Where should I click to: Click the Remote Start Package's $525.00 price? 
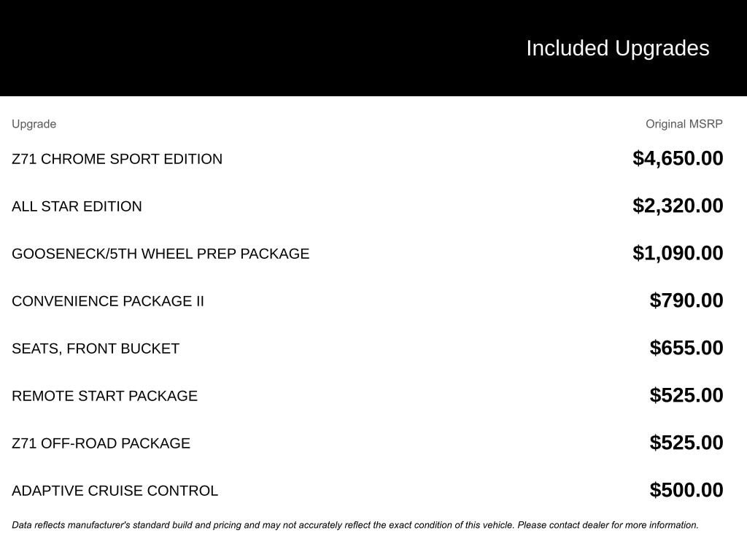[x=686, y=395]
